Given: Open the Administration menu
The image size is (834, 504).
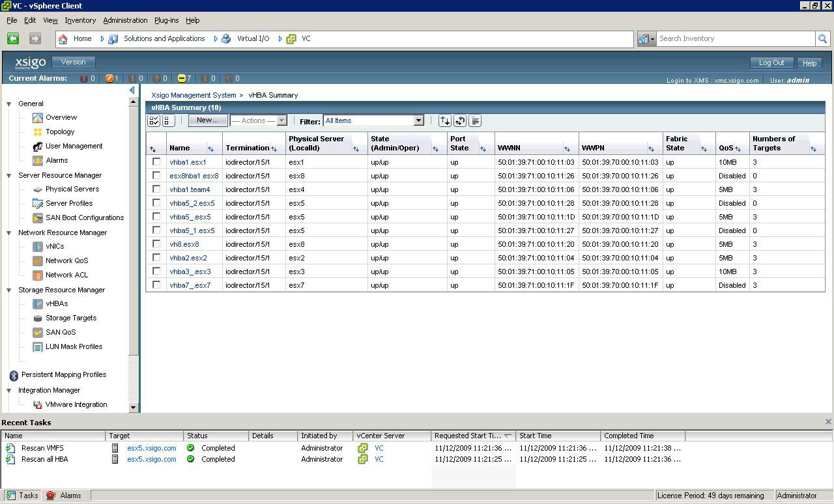Looking at the screenshot, I should pyautogui.click(x=125, y=20).
